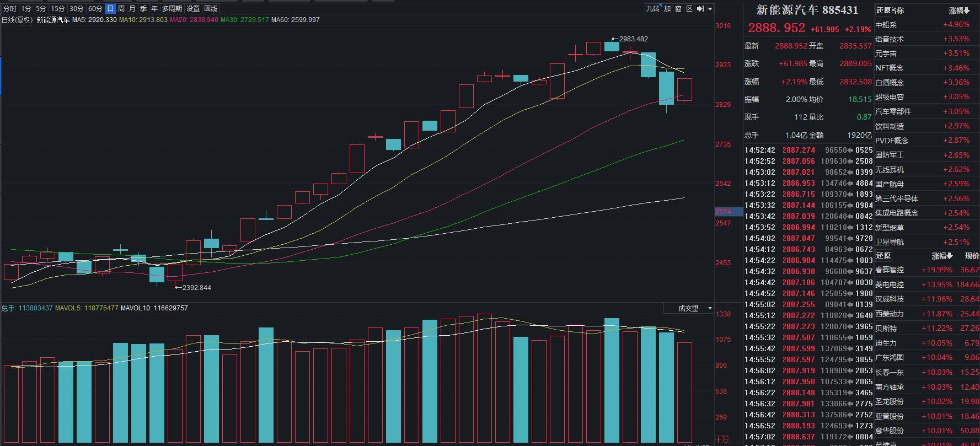This screenshot has height=446, width=980.
Task: Open stock 贝斯特 in the list
Action: pyautogui.click(x=927, y=329)
